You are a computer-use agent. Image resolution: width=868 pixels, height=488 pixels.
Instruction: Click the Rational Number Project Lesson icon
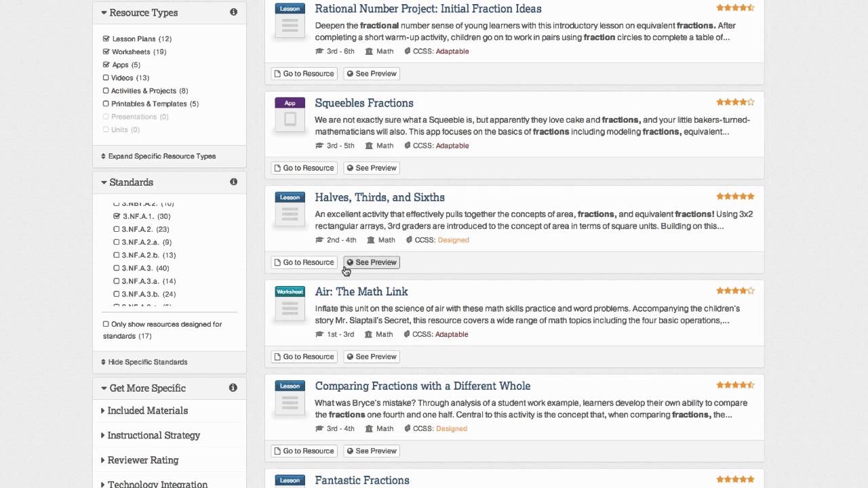[x=290, y=20]
